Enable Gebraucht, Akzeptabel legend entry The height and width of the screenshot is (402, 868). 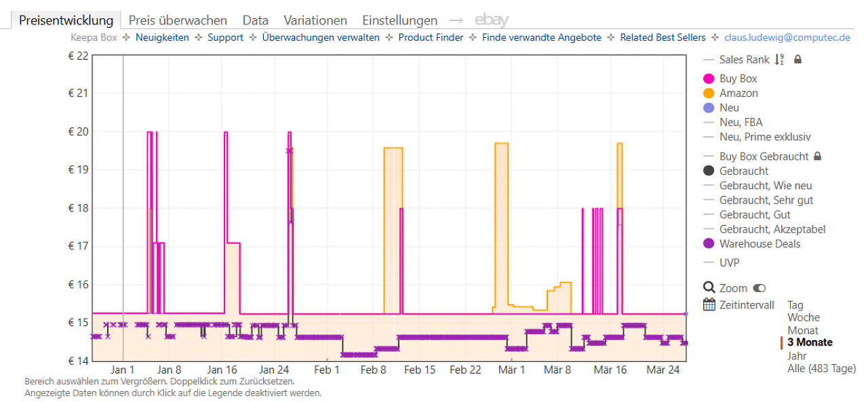(x=772, y=230)
